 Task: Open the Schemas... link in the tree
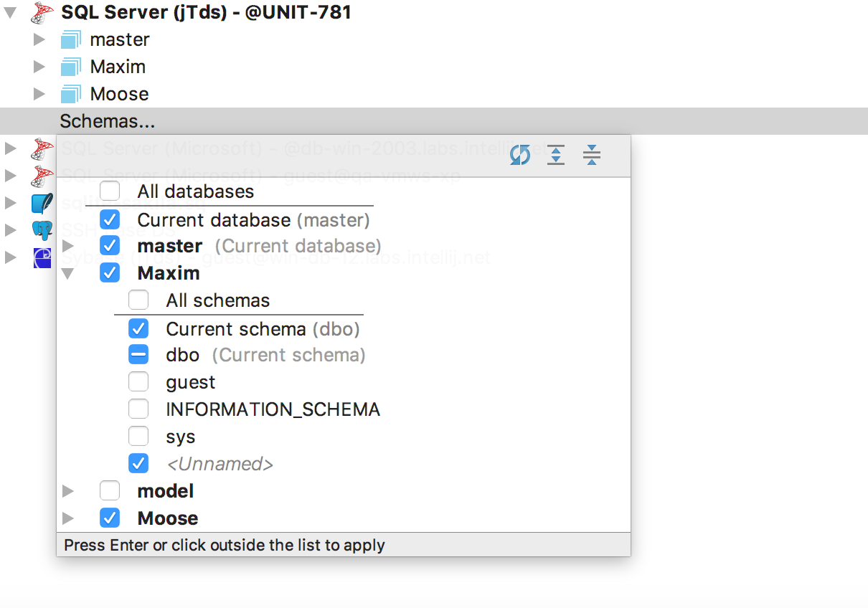108,121
